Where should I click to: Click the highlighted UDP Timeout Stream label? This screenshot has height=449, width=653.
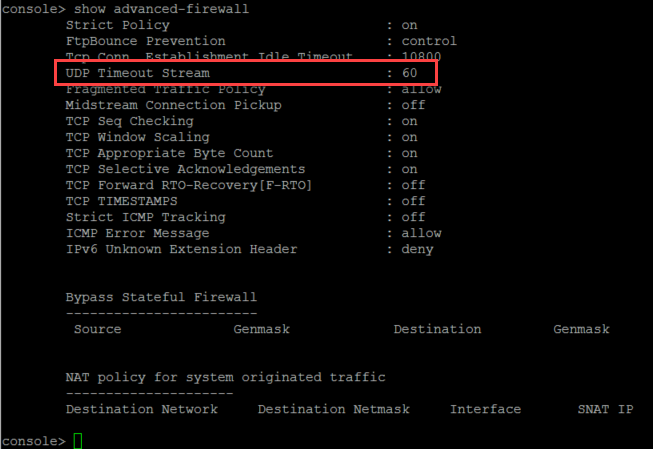coord(137,73)
